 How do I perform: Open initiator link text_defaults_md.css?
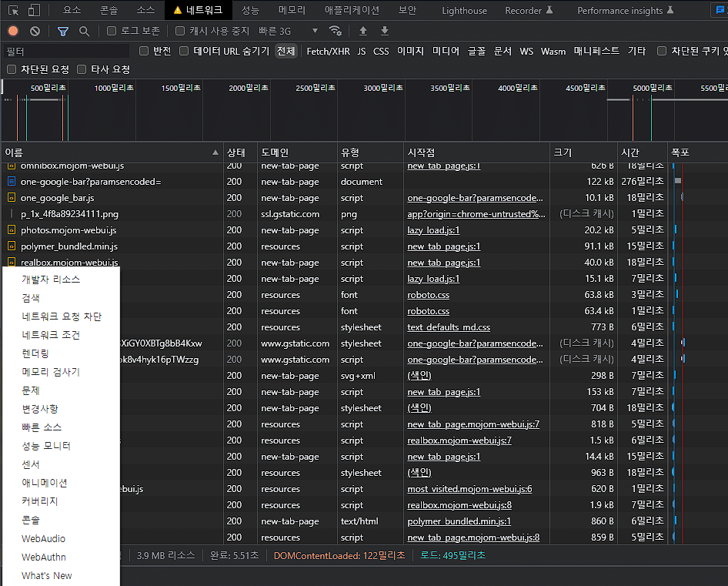tap(449, 327)
